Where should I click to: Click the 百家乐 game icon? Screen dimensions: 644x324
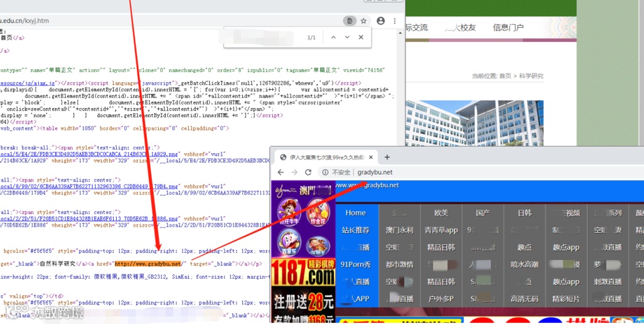(x=289, y=244)
